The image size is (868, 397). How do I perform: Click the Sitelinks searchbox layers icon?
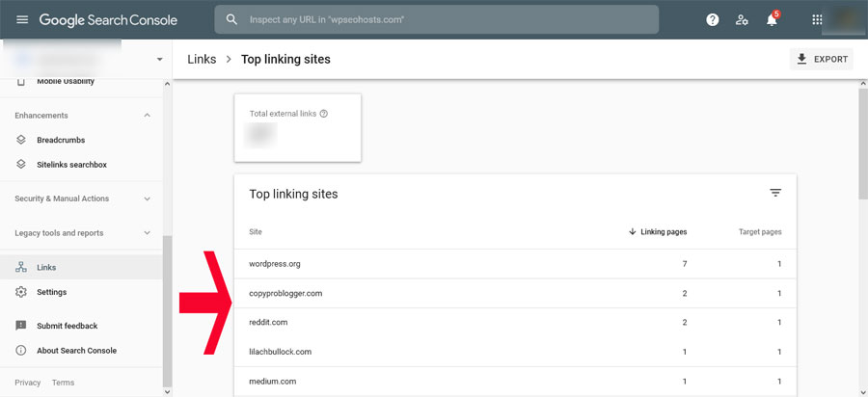pos(21,164)
